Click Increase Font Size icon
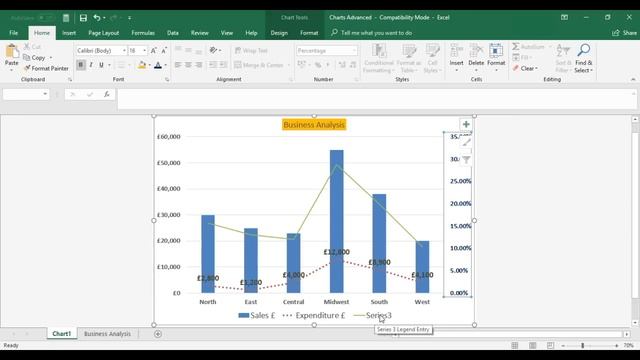 point(154,51)
